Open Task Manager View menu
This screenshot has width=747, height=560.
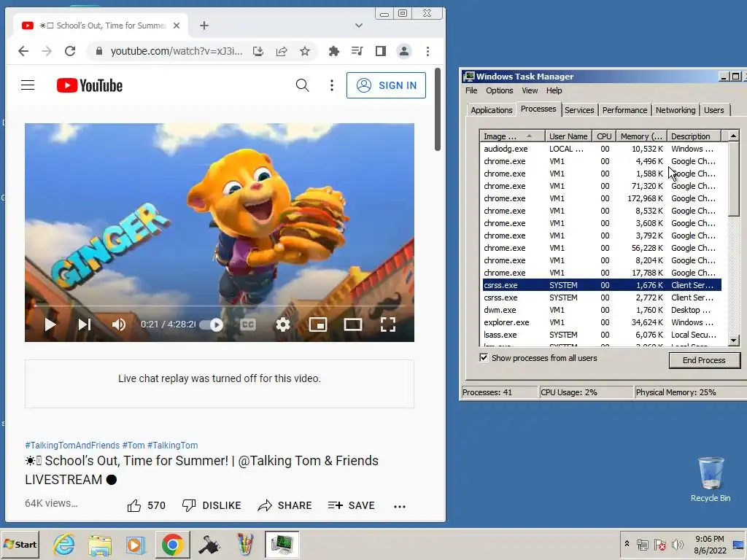530,90
